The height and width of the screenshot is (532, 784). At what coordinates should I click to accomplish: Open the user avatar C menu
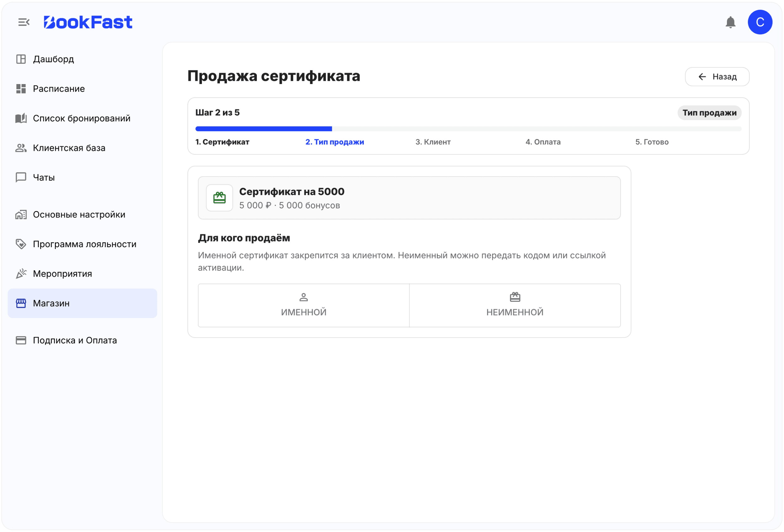coord(760,22)
